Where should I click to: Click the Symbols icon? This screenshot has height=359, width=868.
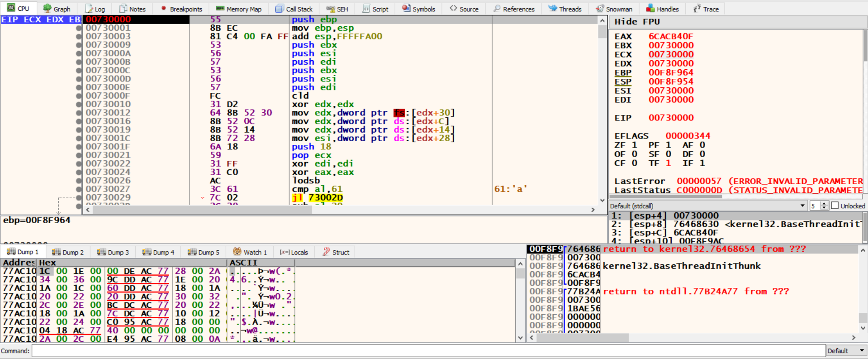(406, 8)
